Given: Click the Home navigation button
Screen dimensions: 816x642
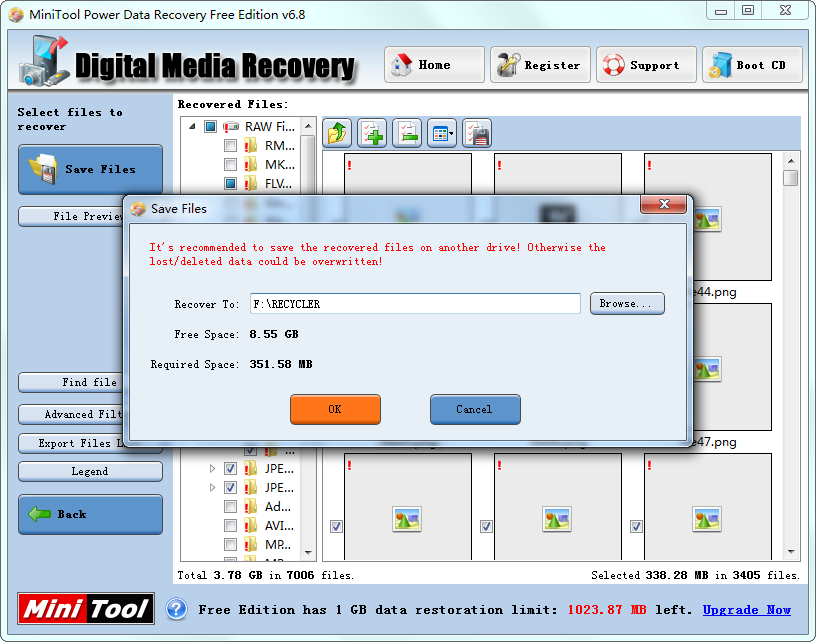Looking at the screenshot, I should pyautogui.click(x=434, y=65).
